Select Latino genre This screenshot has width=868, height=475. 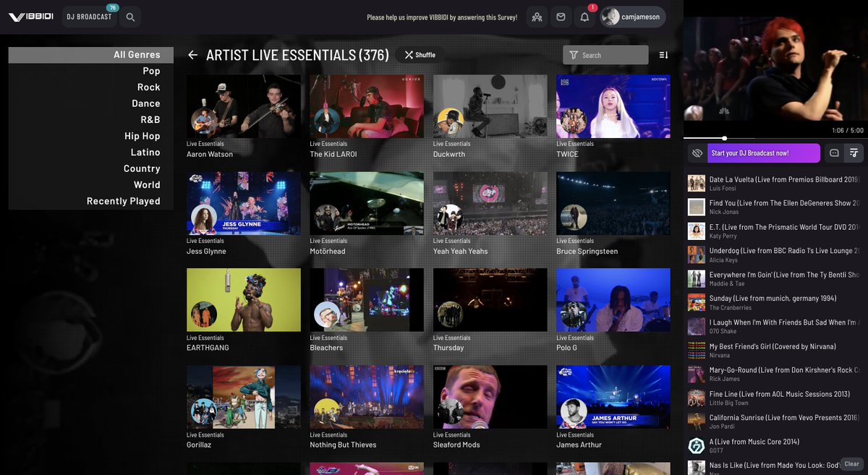91,153
